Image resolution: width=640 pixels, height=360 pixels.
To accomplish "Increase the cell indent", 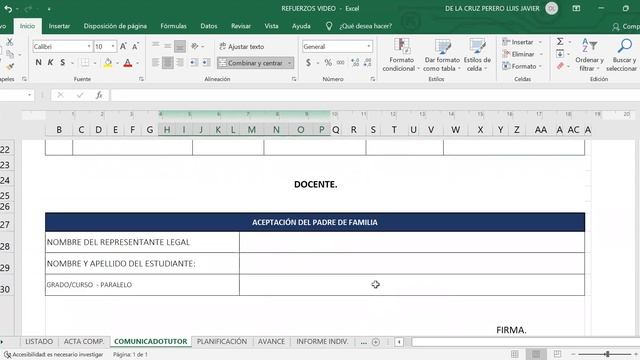I will (206, 62).
